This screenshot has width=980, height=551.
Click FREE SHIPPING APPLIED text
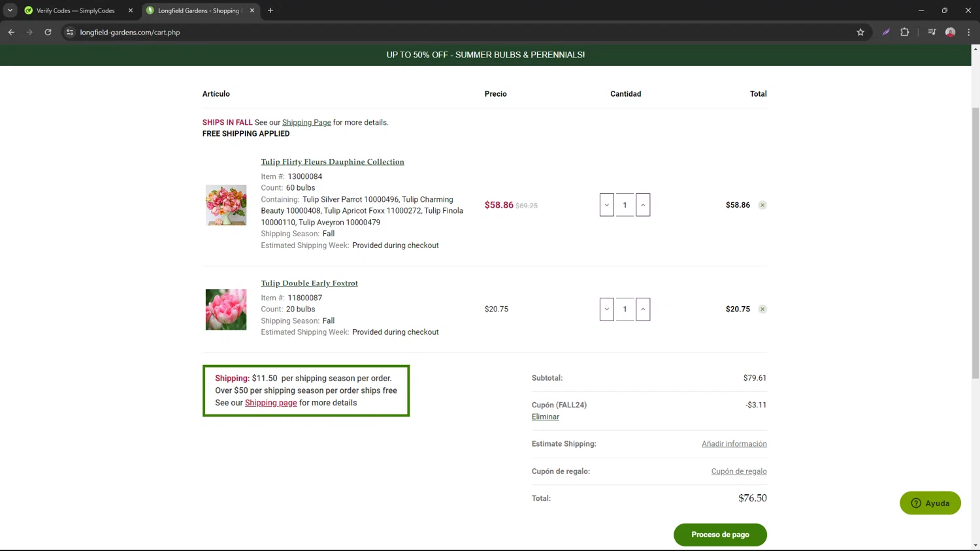[246, 134]
